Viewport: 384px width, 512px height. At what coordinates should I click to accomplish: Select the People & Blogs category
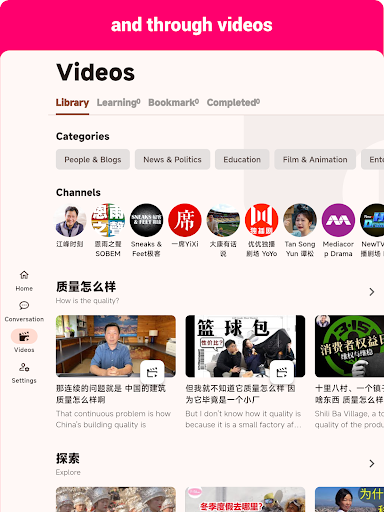coord(93,159)
